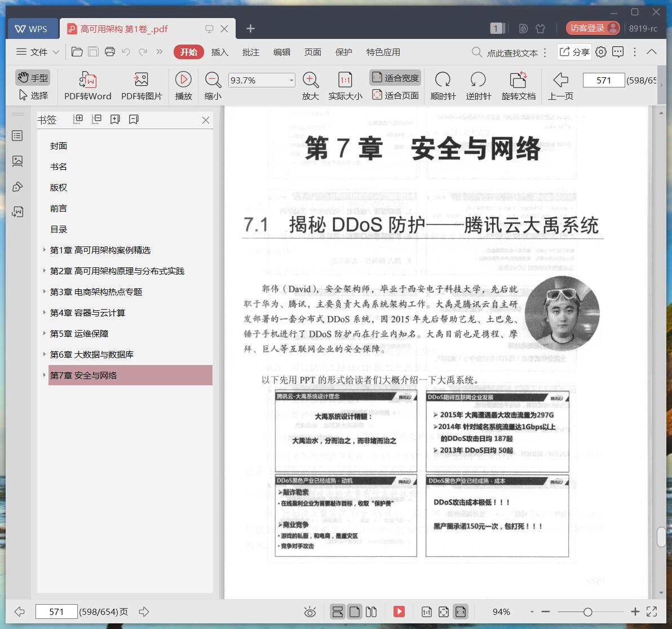
Task: Click the red play icon in status bar
Action: (x=399, y=612)
